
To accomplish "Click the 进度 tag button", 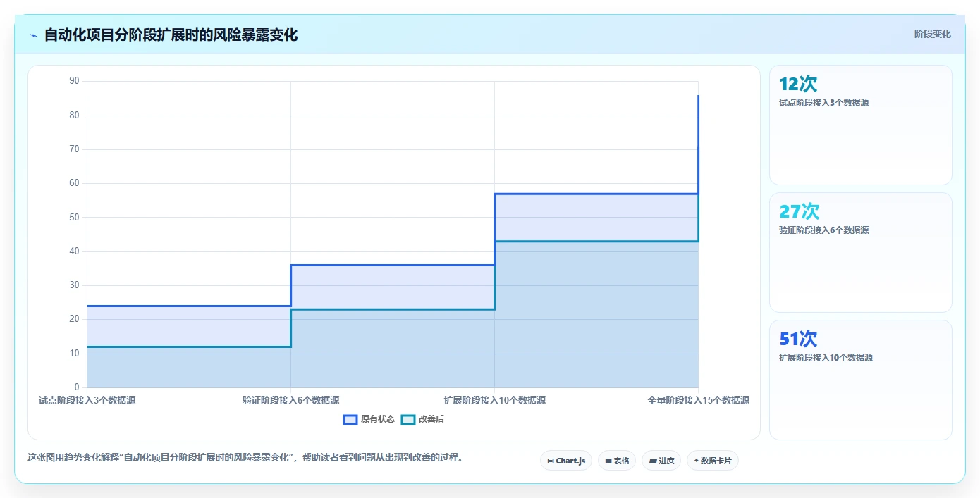I will pos(661,461).
